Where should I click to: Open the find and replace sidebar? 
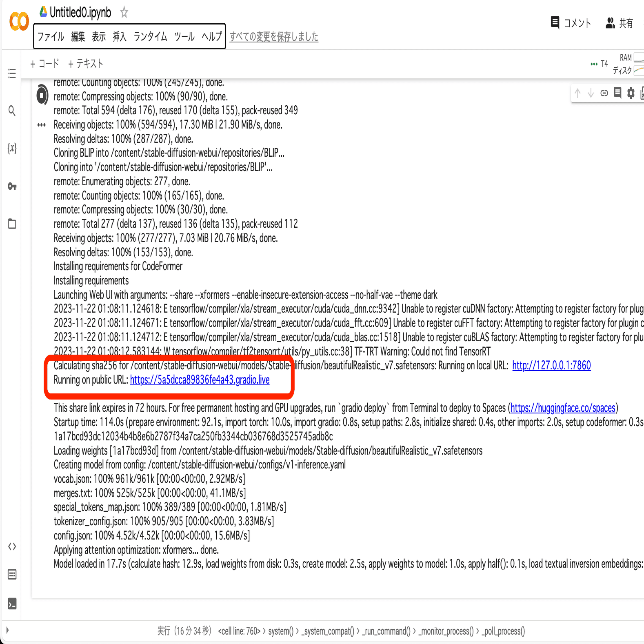12,111
